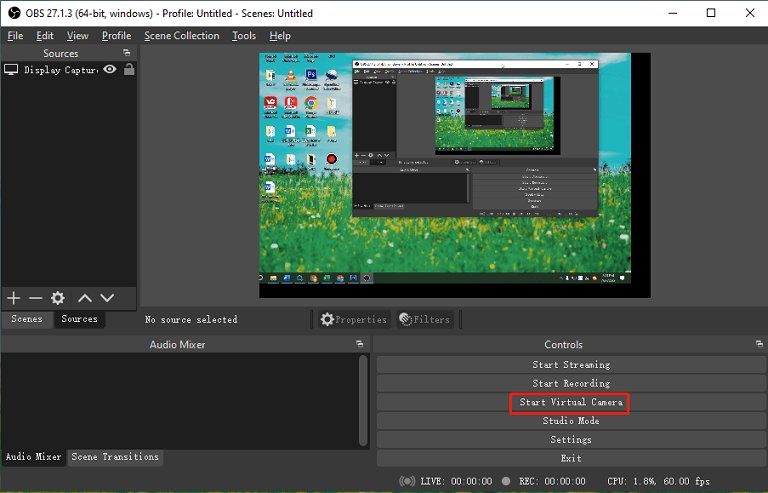Click the CPU usage status text

(x=658, y=481)
